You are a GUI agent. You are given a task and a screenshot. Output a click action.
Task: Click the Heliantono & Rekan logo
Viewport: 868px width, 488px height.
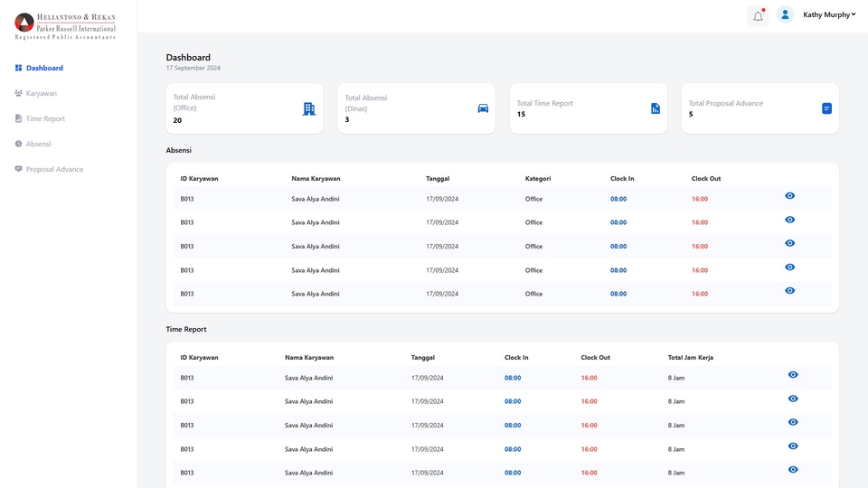pos(66,25)
